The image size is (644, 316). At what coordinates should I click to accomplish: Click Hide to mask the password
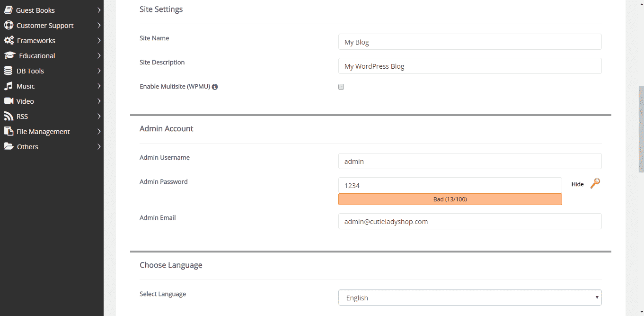click(x=578, y=184)
